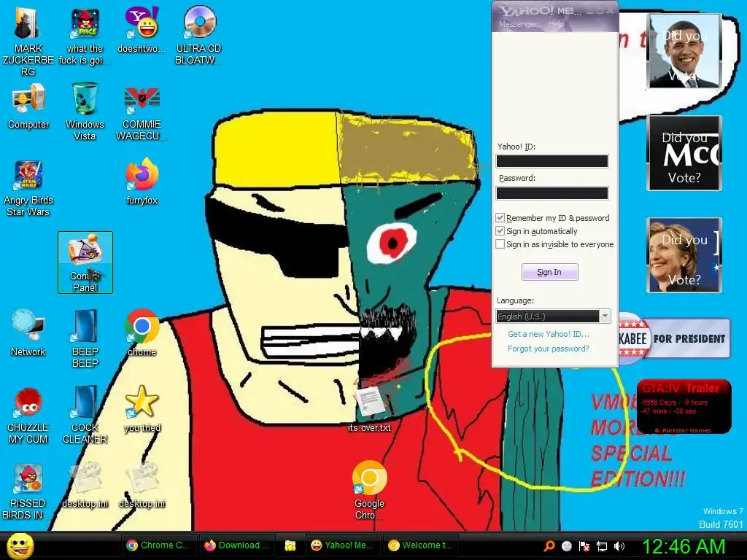Click 'Forgot your password?' link

click(x=549, y=349)
